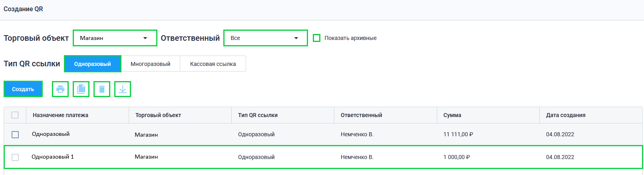This screenshot has width=644, height=175.
Task: Switch to the Кассовая ссылка tab
Action: tap(213, 64)
